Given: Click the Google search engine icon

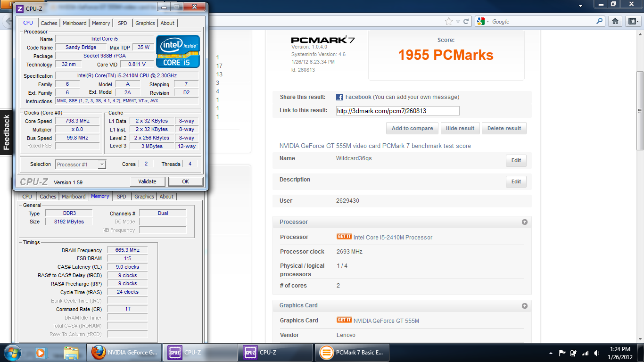Looking at the screenshot, I should click(480, 21).
